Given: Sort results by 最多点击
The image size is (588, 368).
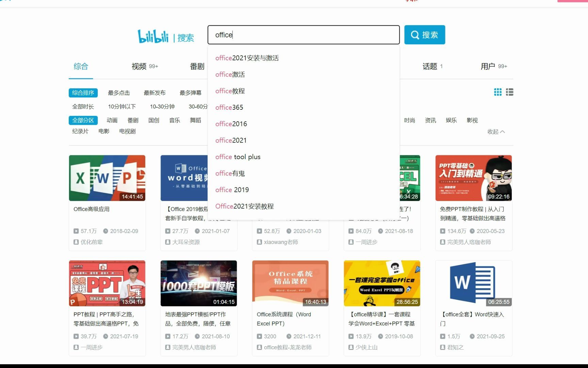Looking at the screenshot, I should 119,93.
